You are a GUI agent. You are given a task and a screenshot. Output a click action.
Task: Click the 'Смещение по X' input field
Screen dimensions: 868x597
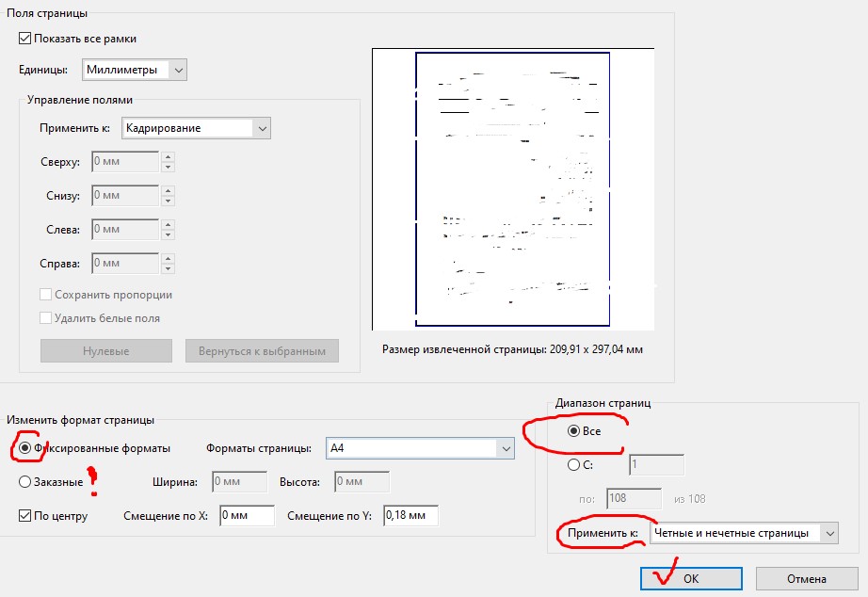(x=247, y=516)
